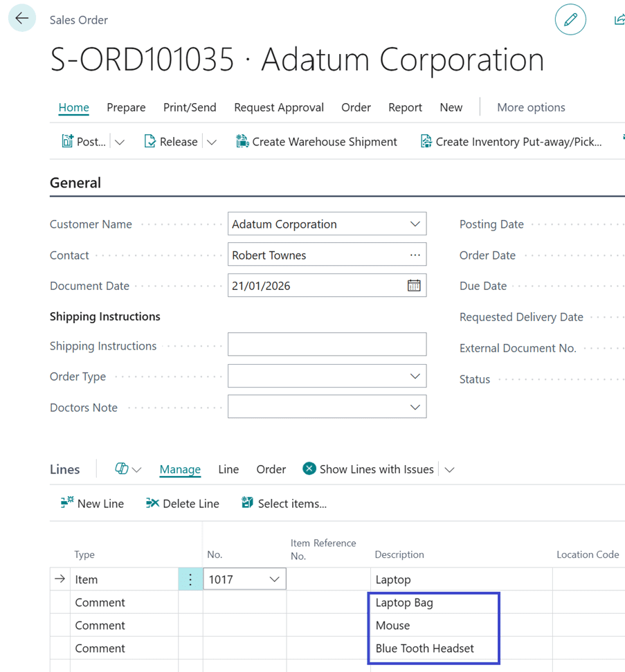Open the calendar picker for Document Date
625x672 pixels.
coord(414,286)
